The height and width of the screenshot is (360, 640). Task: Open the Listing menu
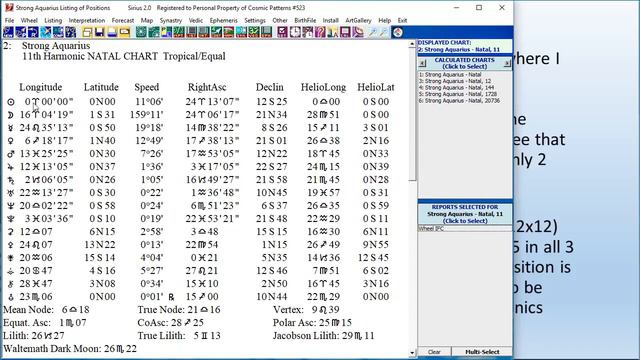click(x=53, y=20)
